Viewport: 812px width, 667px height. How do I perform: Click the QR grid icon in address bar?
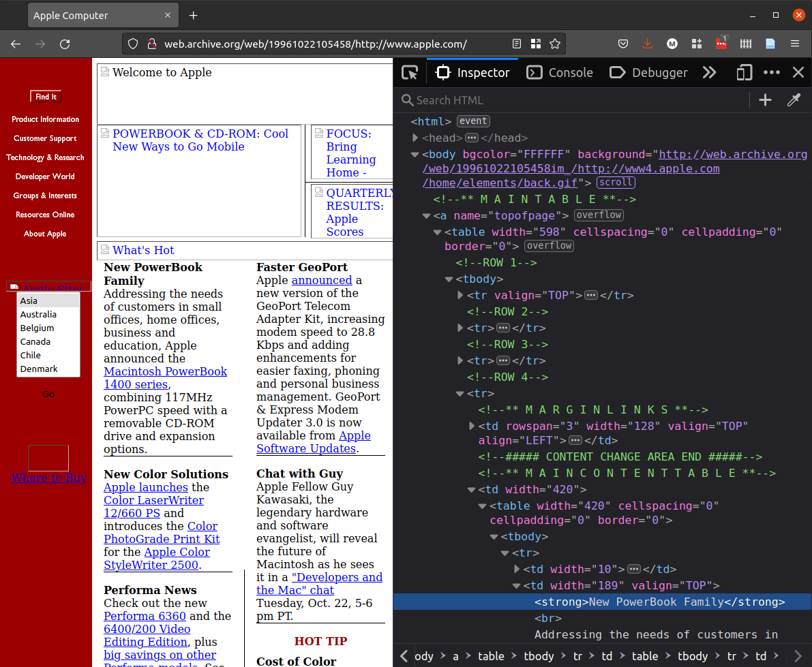pos(536,44)
